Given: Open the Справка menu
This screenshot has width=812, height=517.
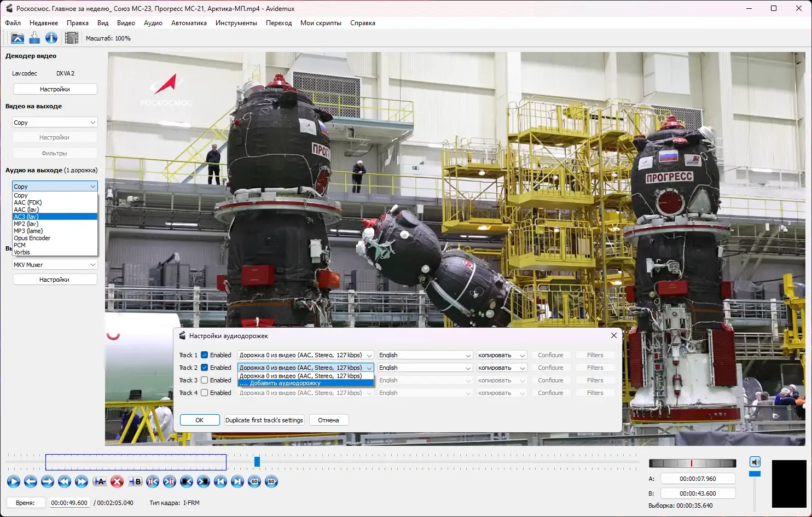Looking at the screenshot, I should tap(363, 23).
